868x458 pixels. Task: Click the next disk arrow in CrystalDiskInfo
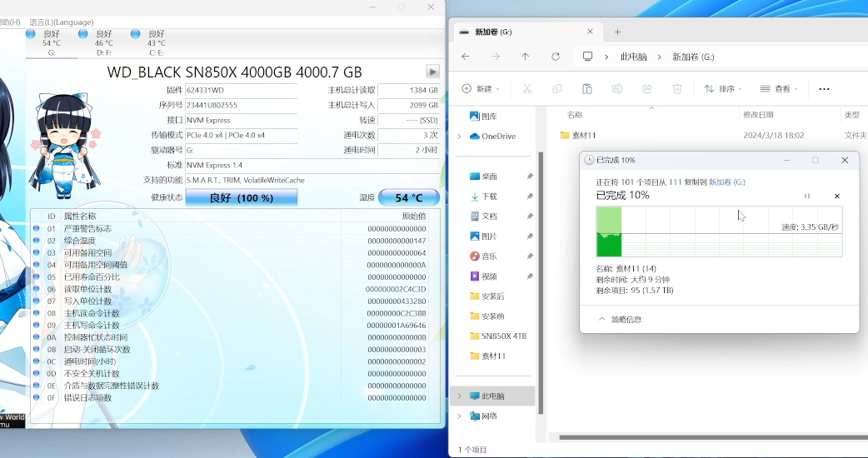(432, 72)
